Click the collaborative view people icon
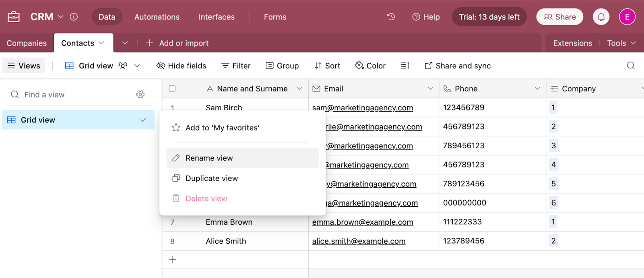644x278 pixels. click(123, 66)
